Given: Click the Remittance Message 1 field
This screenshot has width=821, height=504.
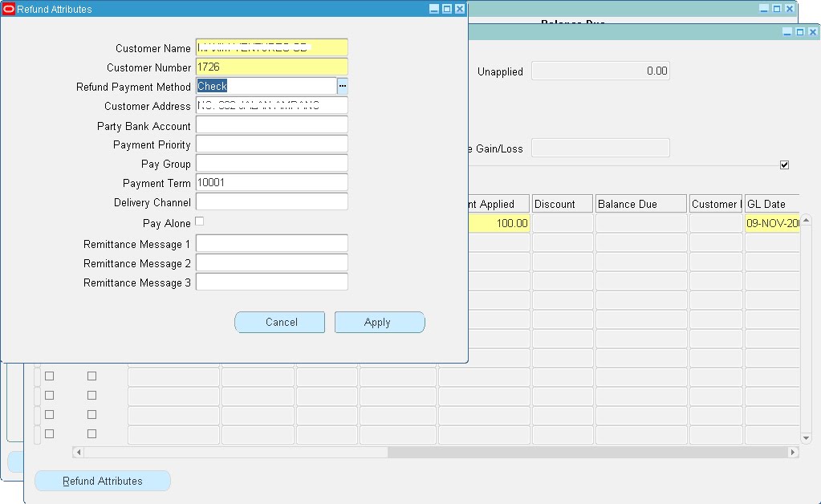Looking at the screenshot, I should (x=271, y=242).
